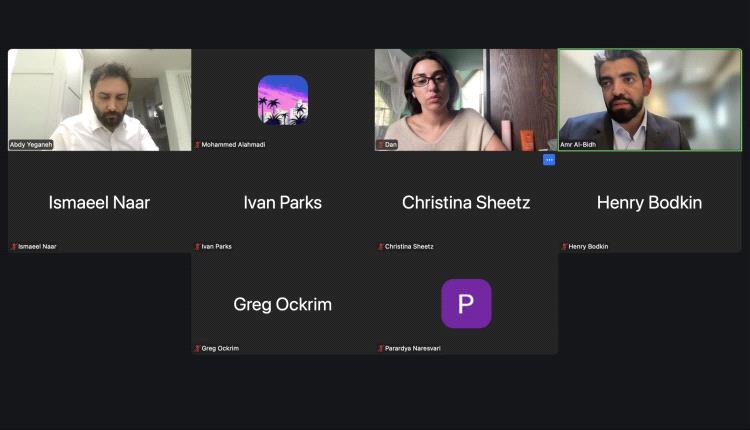
Task: Click muted mic icon beside Greg Ockrim label
Action: (197, 348)
